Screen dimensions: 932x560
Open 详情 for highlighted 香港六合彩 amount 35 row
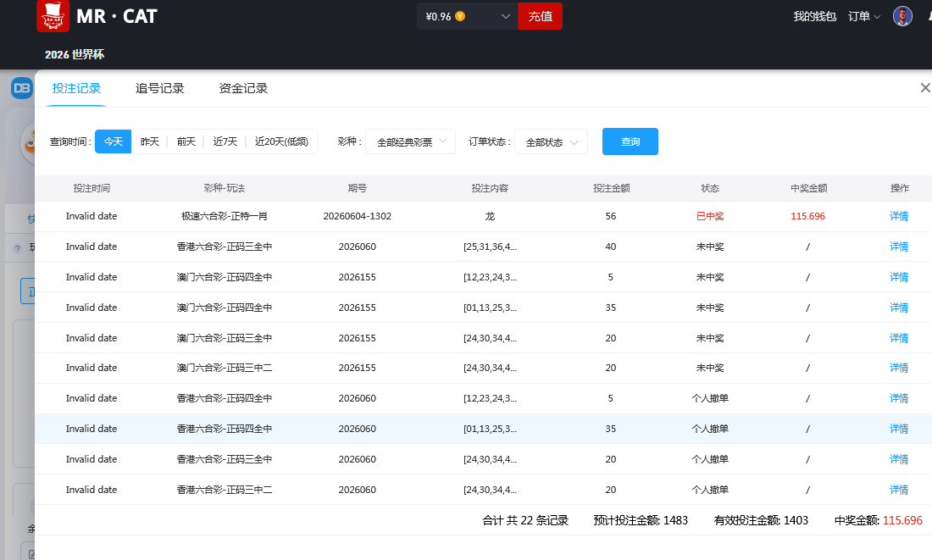899,430
